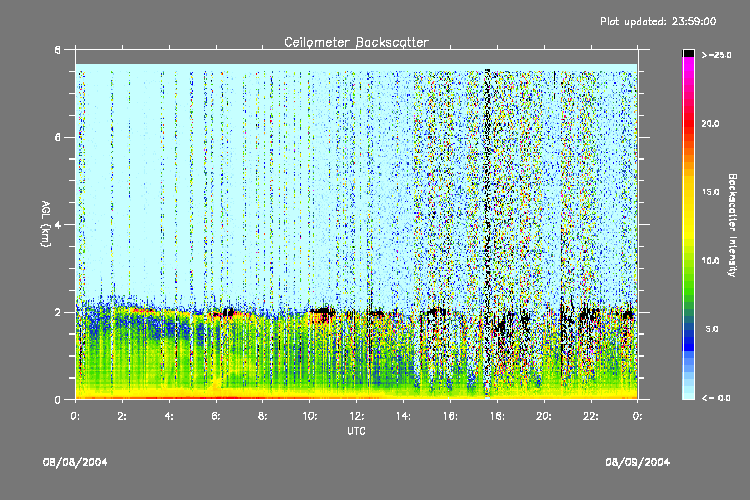Click the 'Ceilometer Backscatter' plot title
This screenshot has height=500, width=750.
tap(356, 43)
